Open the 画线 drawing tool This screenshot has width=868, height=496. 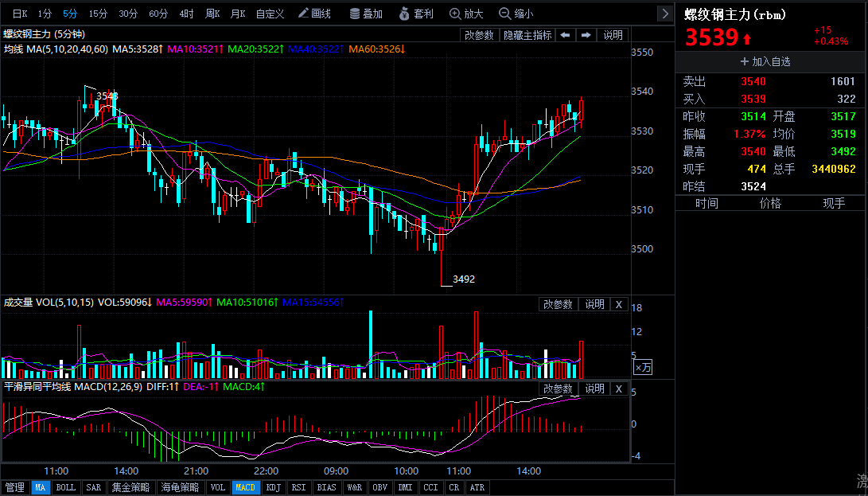coord(314,14)
